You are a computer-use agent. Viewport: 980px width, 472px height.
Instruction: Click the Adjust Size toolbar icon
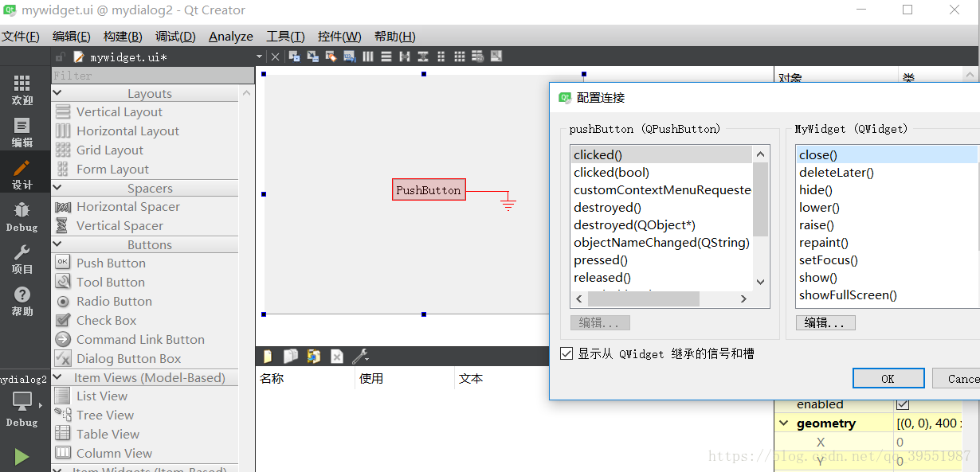496,57
